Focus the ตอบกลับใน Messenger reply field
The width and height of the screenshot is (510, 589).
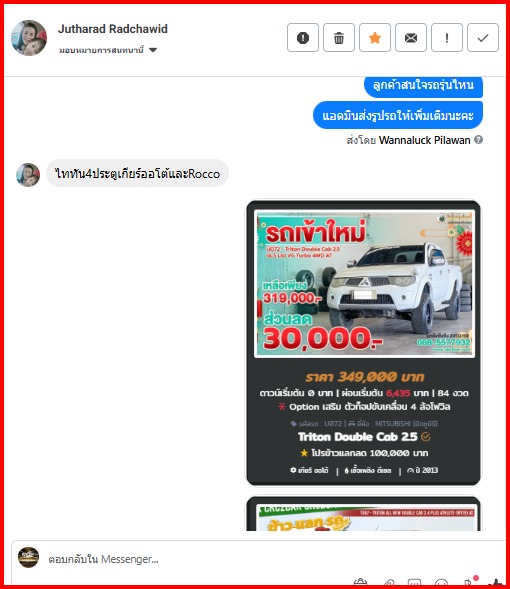tap(258, 559)
